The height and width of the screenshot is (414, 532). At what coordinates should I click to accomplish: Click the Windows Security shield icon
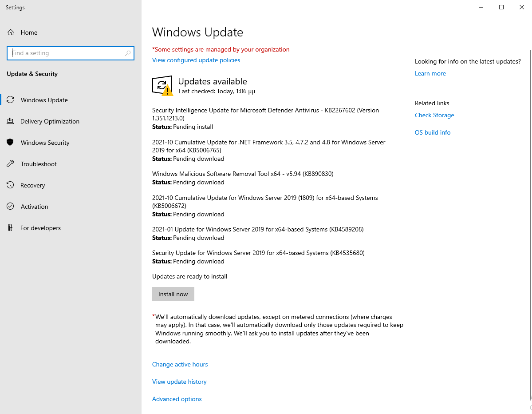point(11,143)
